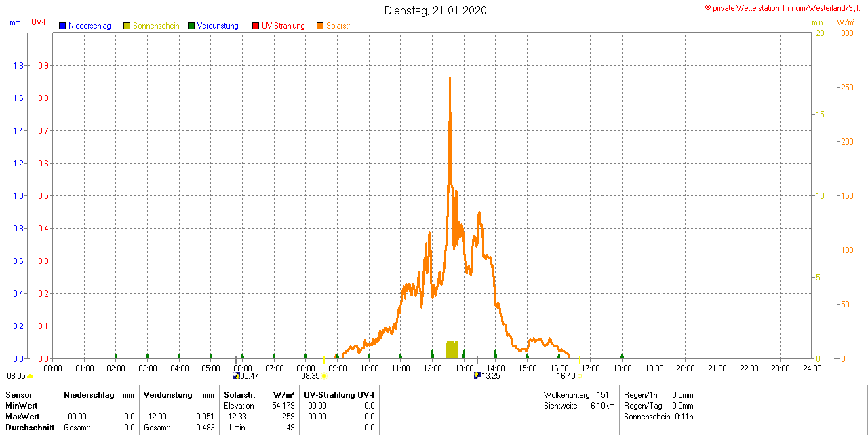The height and width of the screenshot is (435, 868).
Task: Click the Niederschlag column header in table
Action: click(89, 394)
